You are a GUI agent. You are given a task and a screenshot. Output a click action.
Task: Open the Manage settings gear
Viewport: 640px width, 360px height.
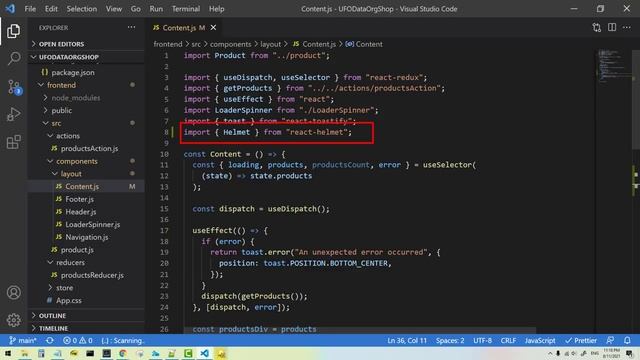click(13, 320)
